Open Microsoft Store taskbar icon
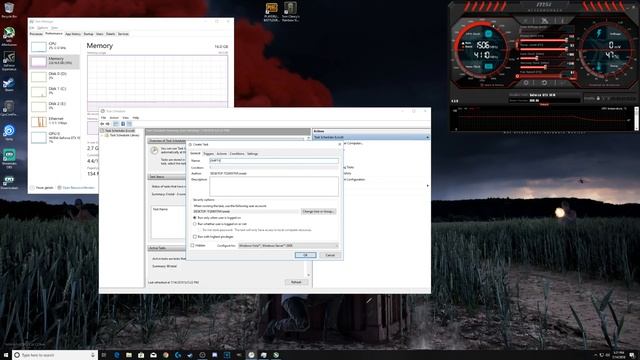Viewport: 640px width, 360px height. pos(141,355)
